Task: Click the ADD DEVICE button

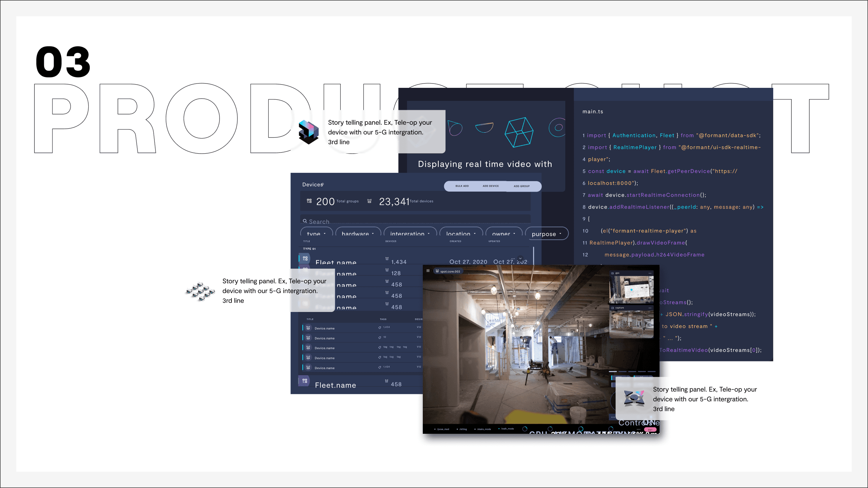Action: pyautogui.click(x=490, y=186)
